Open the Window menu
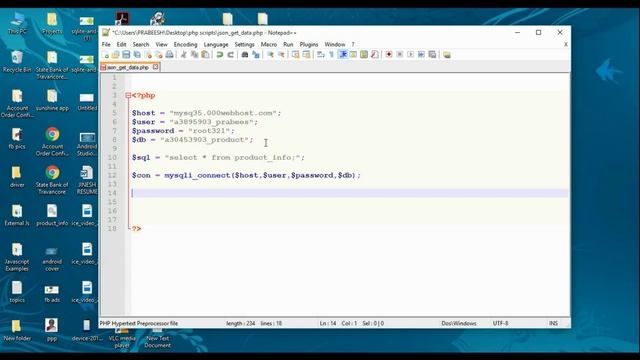This screenshot has height=360, width=640. [335, 44]
